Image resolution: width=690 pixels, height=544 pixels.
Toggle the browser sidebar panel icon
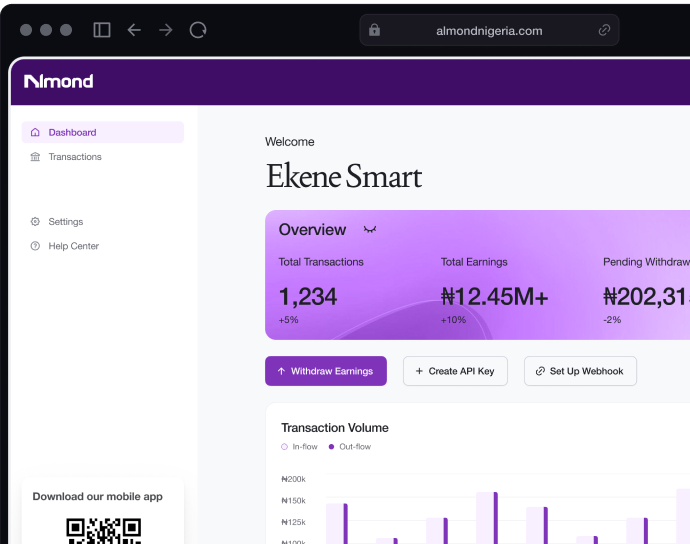102,30
